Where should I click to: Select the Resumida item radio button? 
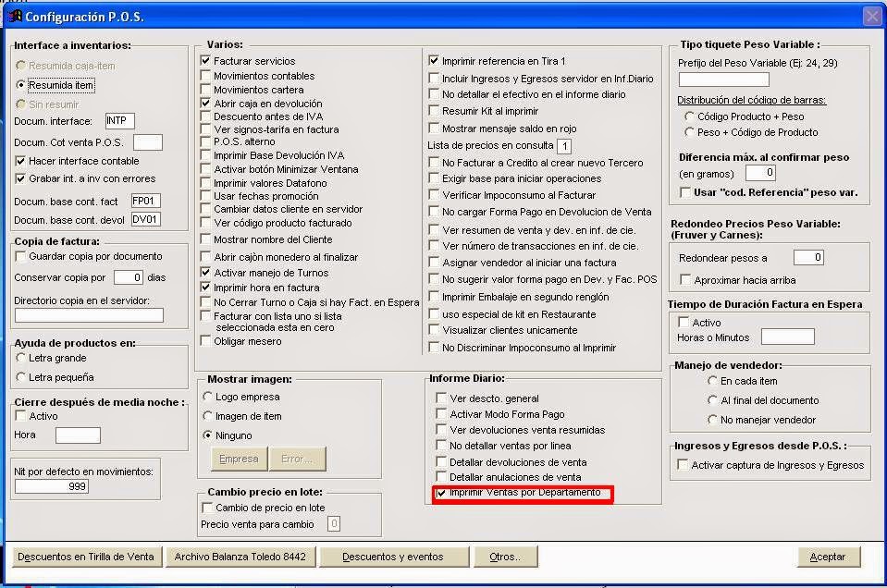(20, 85)
